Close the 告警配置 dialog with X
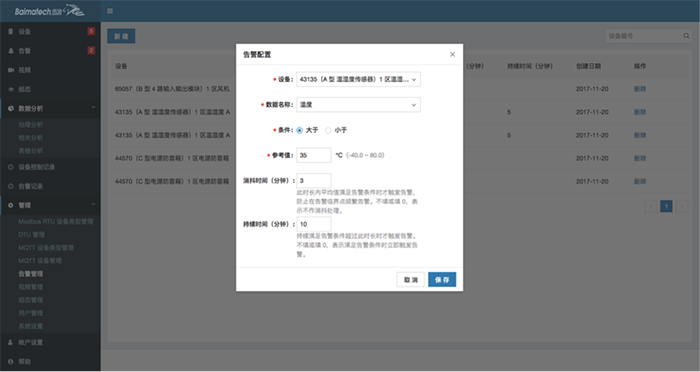 pos(452,54)
